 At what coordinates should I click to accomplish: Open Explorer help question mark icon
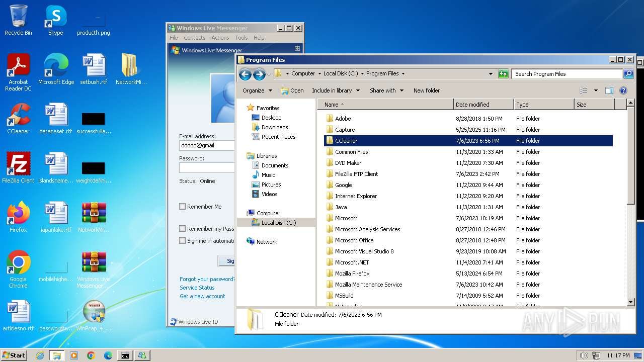click(x=623, y=90)
